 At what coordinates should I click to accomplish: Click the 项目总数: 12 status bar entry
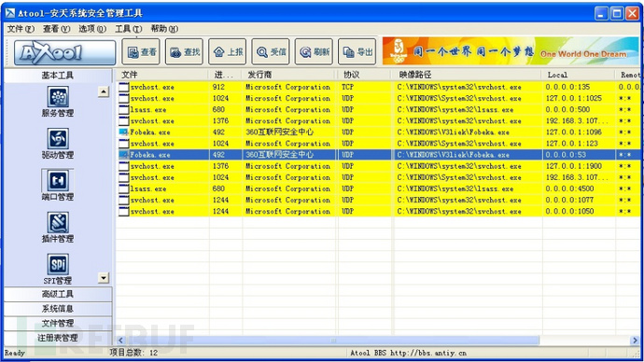(x=133, y=353)
